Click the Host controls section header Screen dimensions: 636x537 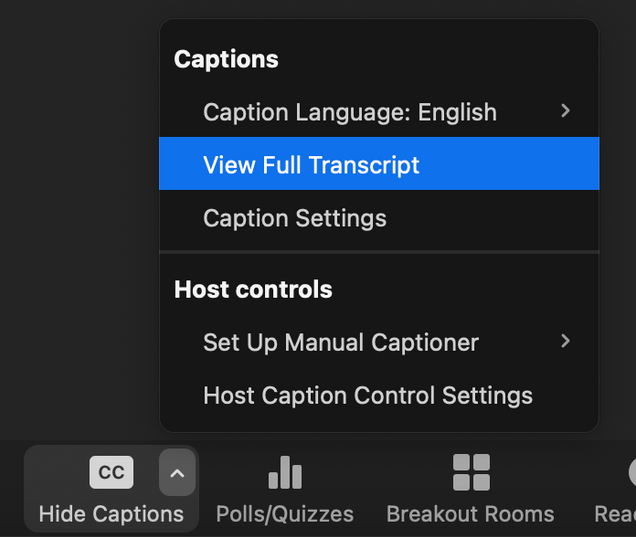tap(253, 290)
